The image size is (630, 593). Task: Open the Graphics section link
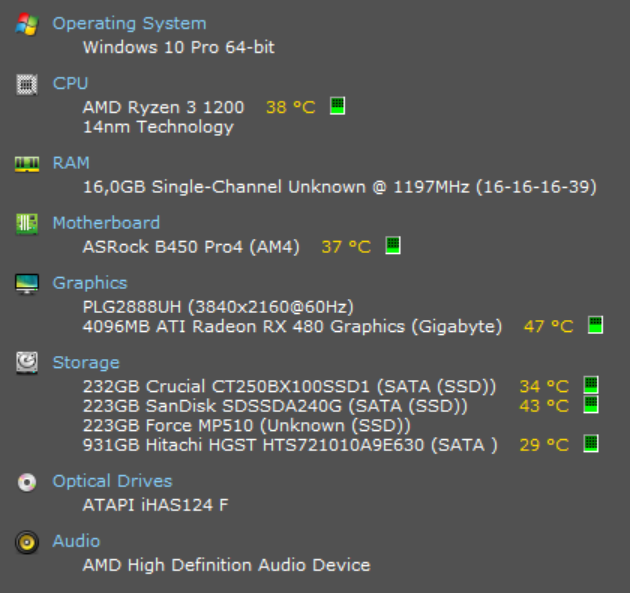pos(90,283)
